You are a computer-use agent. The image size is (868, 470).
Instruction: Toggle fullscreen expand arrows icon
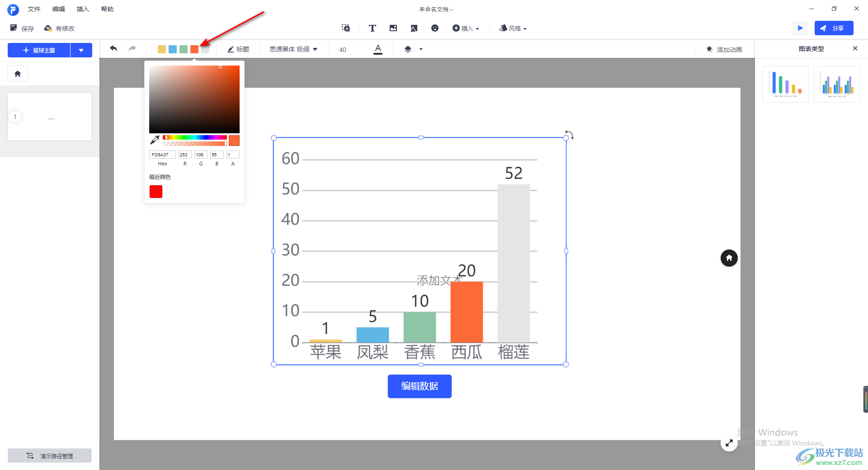pos(729,443)
